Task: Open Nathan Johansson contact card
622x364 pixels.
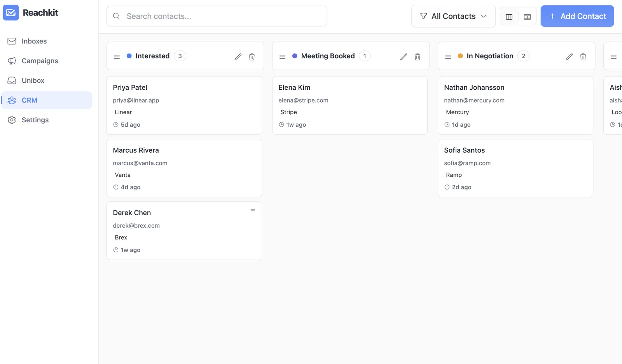Action: [x=515, y=106]
